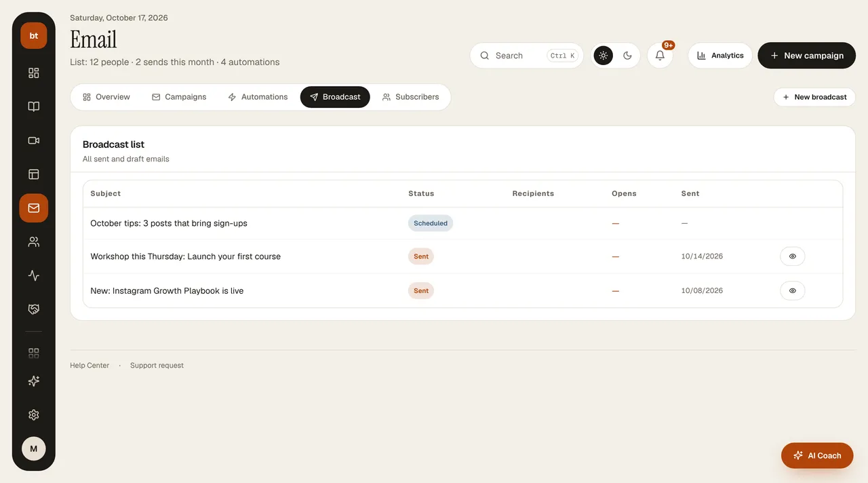Click the Broadcast list heading
The width and height of the screenshot is (868, 483).
point(113,144)
